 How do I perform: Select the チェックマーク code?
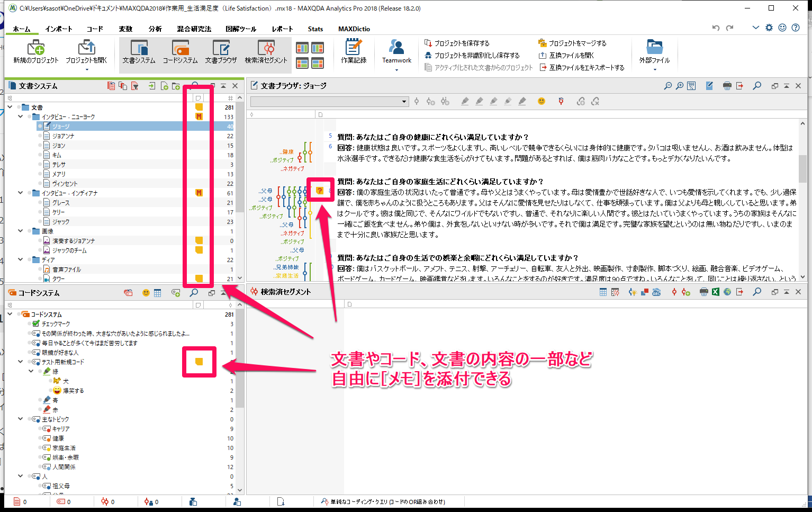click(56, 324)
